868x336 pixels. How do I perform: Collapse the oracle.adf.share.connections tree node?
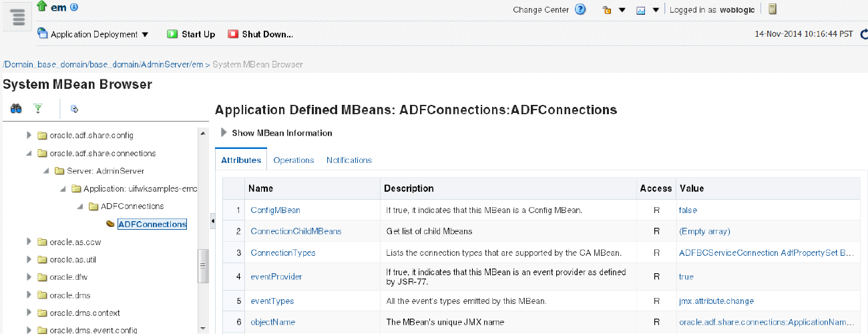29,153
